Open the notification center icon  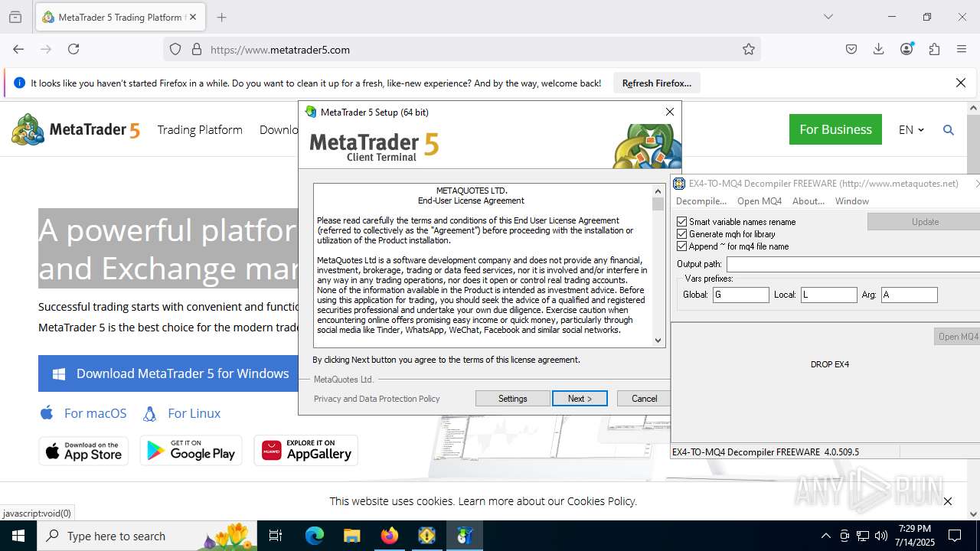pos(955,536)
